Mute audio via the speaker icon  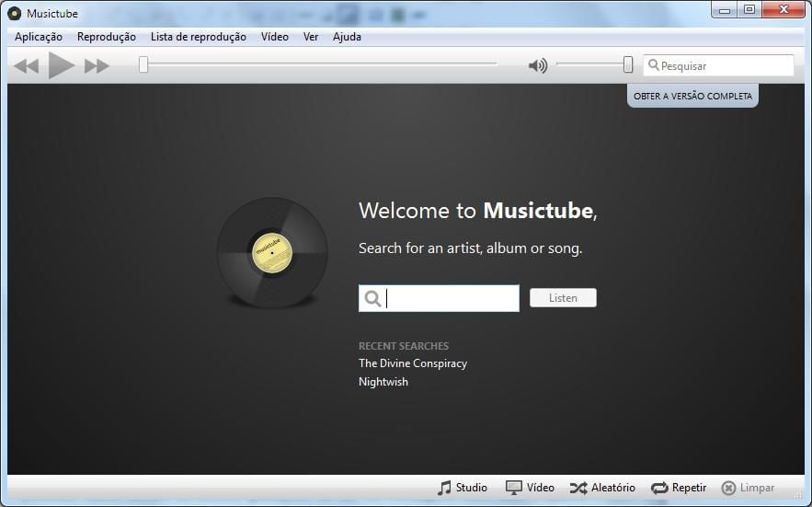tap(538, 65)
